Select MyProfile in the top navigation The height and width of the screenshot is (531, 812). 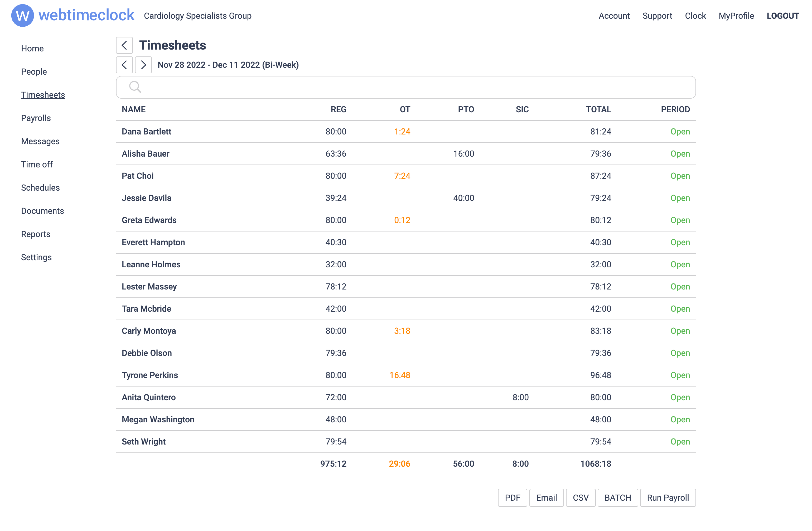coord(736,16)
